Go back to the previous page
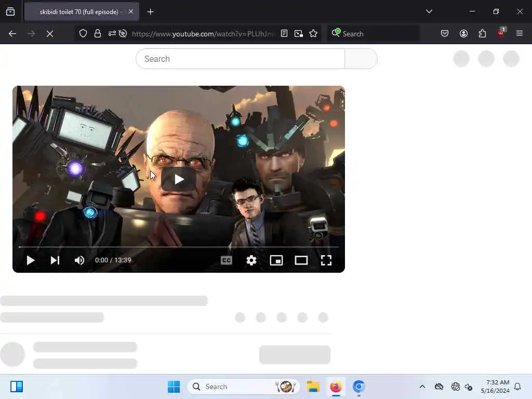This screenshot has height=399, width=532. 12,34
